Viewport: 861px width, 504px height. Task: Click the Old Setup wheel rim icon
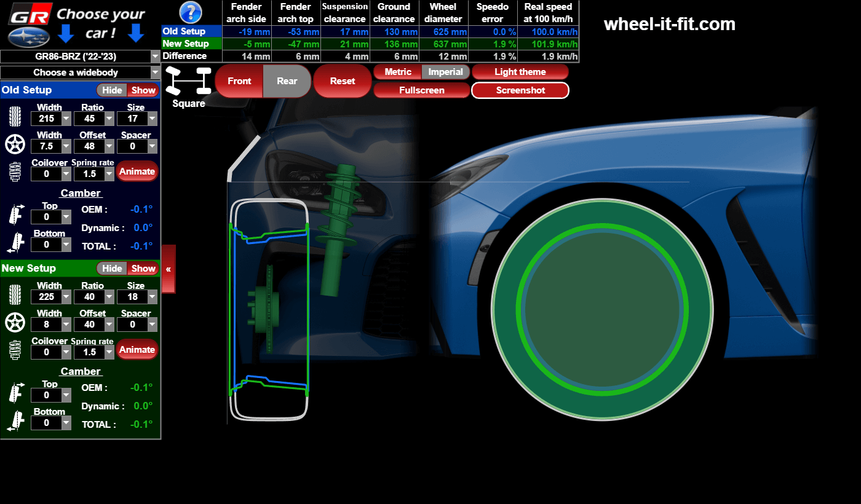[x=15, y=145]
